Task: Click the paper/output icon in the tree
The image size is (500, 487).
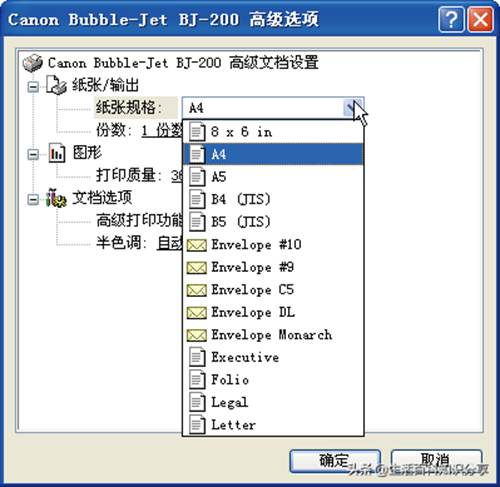Action: (56, 85)
